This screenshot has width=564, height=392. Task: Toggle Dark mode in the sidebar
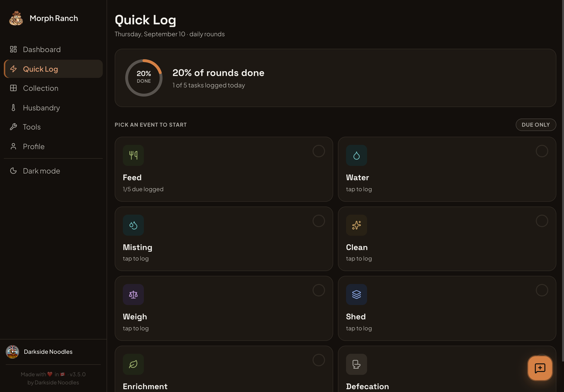53,171
